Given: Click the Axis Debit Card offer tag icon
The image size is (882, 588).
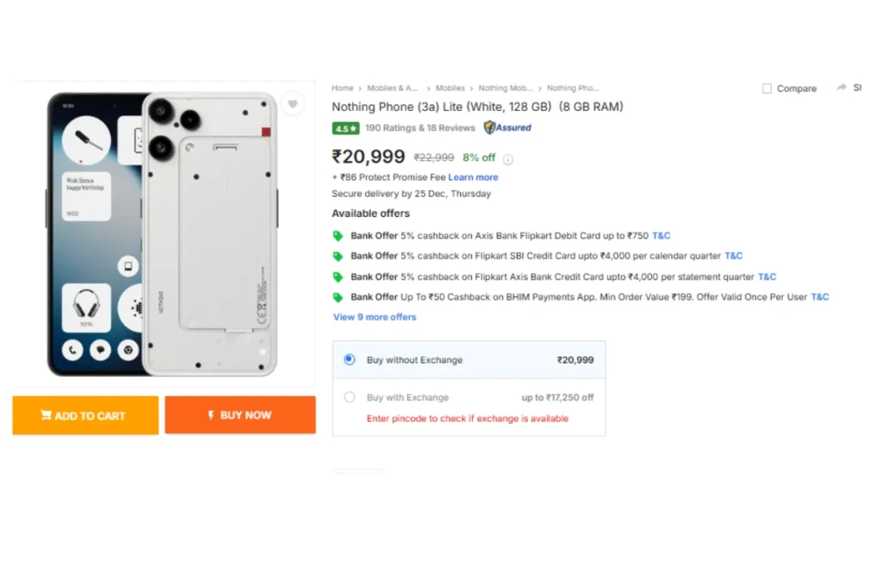Looking at the screenshot, I should click(x=339, y=236).
